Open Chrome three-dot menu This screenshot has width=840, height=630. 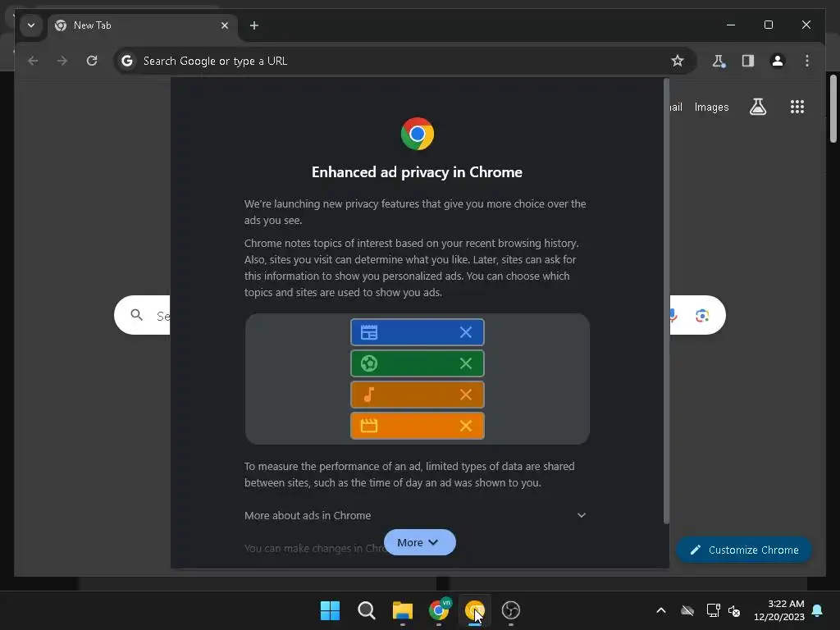click(x=807, y=61)
